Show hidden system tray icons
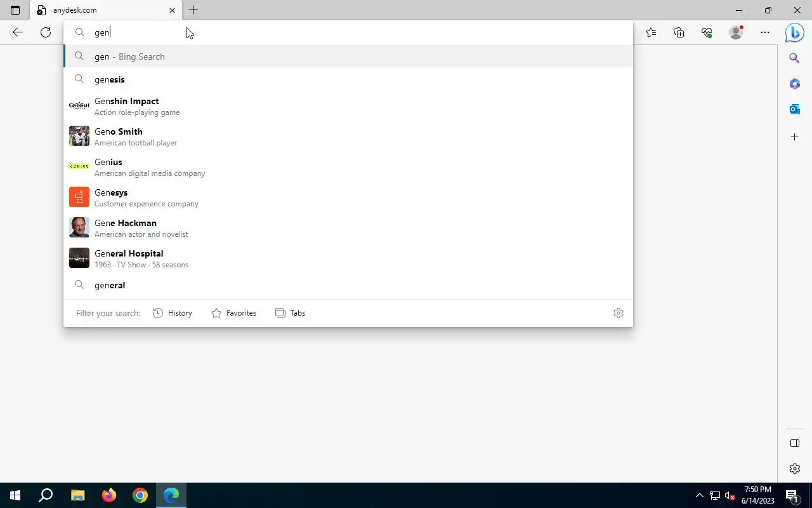This screenshot has width=812, height=508. 700,495
